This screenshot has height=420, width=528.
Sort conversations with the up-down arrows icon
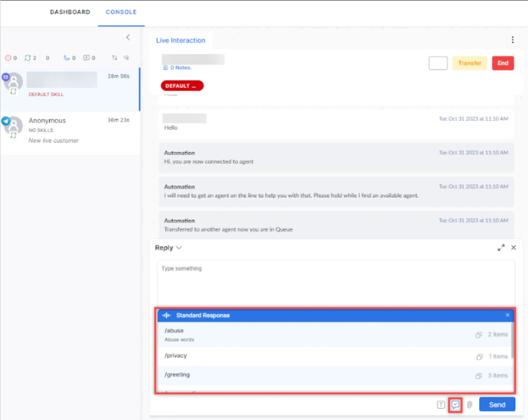pyautogui.click(x=115, y=58)
